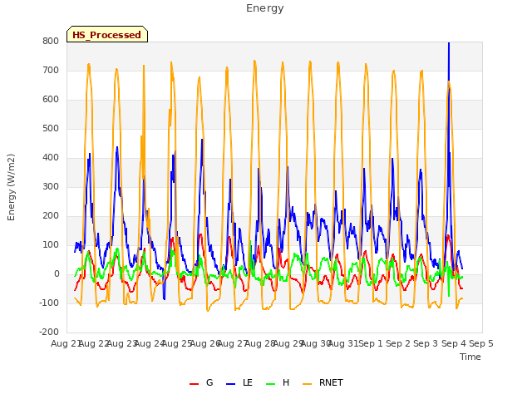Click the -100 y-axis tick label

(x=49, y=303)
